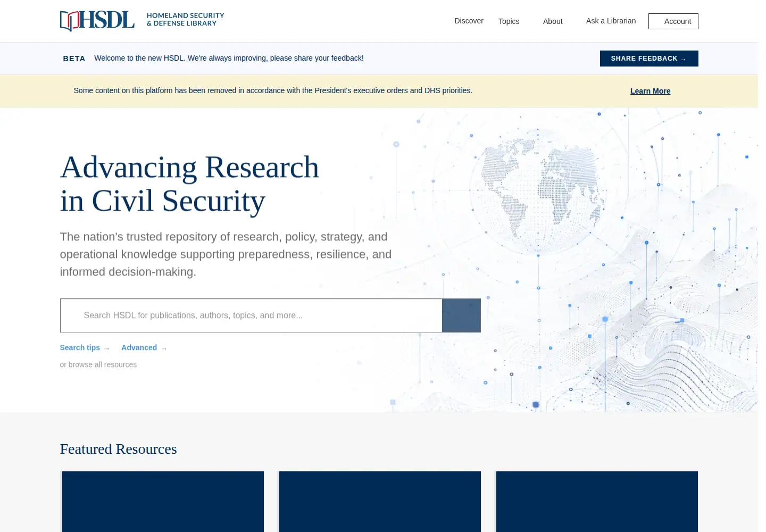Click the 'Homeland Security & Defense Library' text
The image size is (766, 532).
pos(186,19)
